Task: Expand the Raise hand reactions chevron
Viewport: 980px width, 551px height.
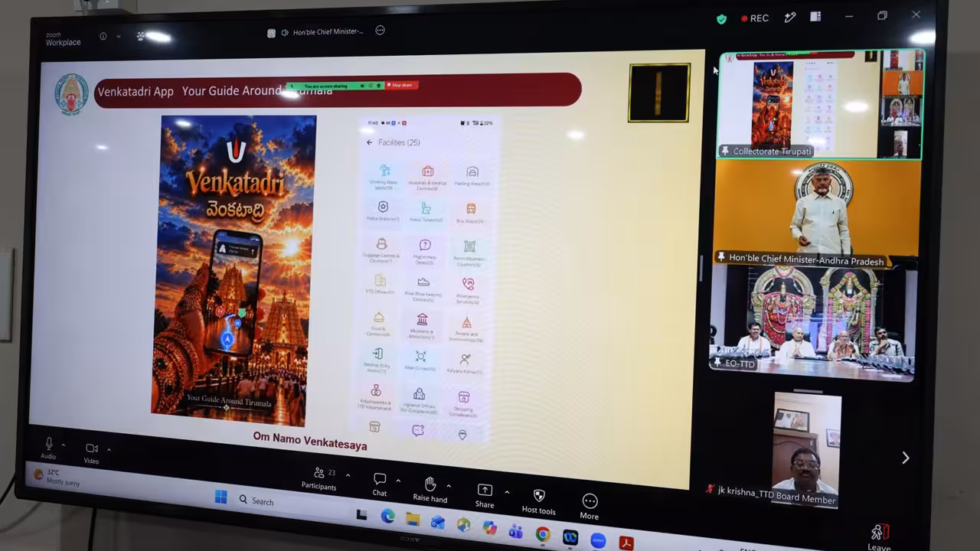Action: point(449,486)
